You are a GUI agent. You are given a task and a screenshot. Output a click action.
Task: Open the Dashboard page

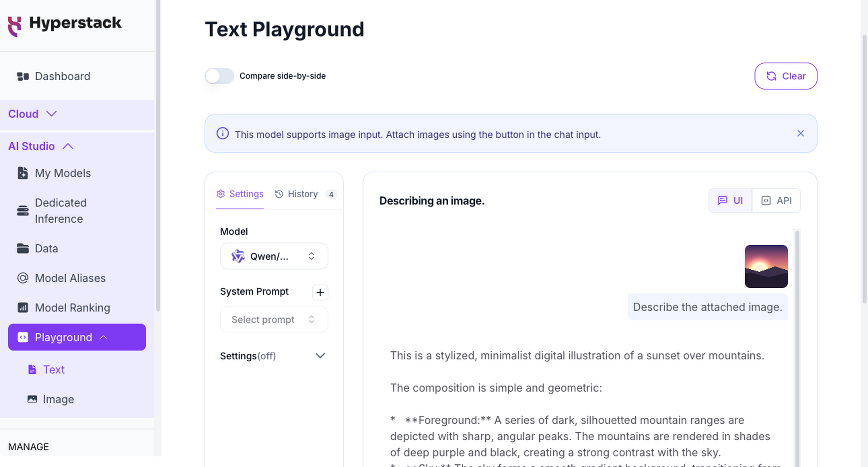tap(77, 76)
